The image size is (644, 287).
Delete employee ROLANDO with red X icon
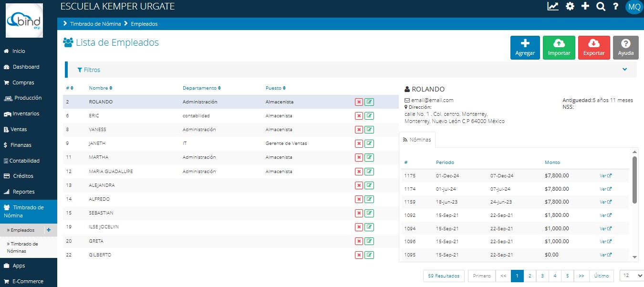pyautogui.click(x=359, y=102)
